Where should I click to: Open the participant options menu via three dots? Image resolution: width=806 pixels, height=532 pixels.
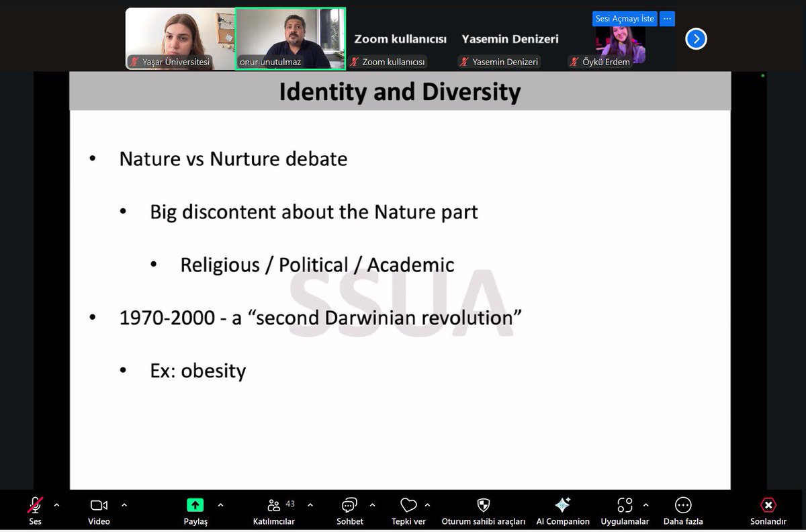click(x=667, y=18)
